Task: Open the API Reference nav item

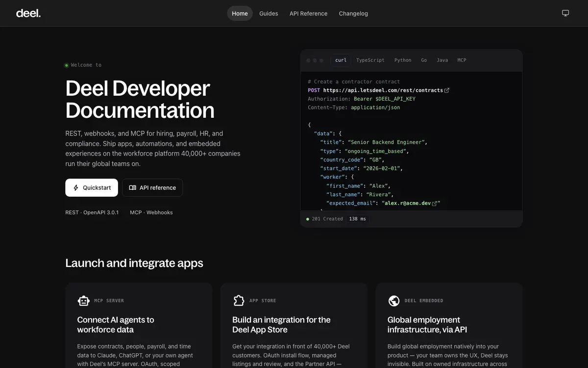Action: [308, 13]
